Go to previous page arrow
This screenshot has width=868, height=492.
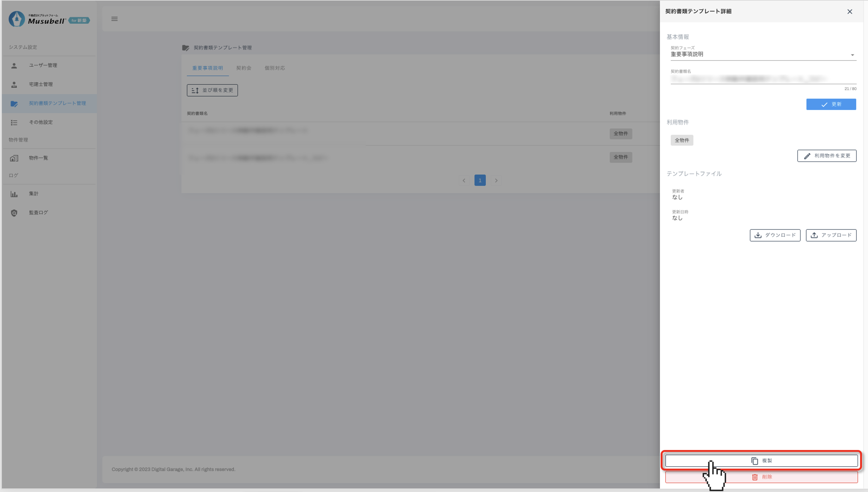464,180
